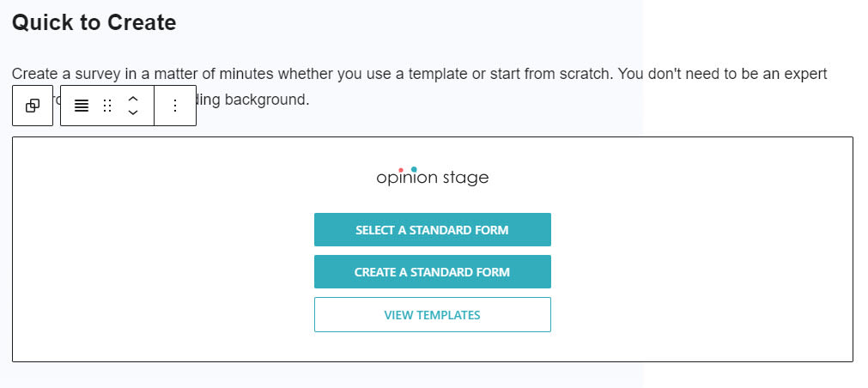868x388 pixels.
Task: Click the teal dot in the opinion stage logo
Action: point(415,168)
